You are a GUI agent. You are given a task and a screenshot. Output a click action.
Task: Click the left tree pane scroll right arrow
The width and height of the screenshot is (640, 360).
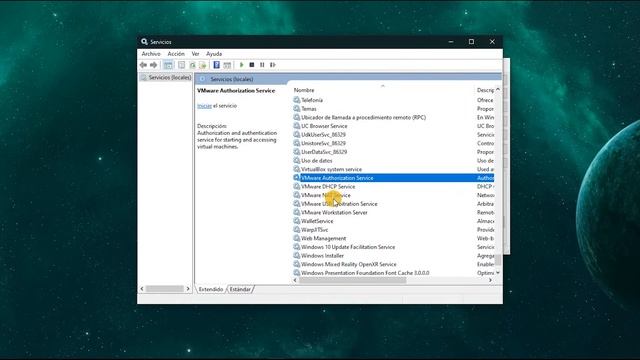tap(188, 289)
